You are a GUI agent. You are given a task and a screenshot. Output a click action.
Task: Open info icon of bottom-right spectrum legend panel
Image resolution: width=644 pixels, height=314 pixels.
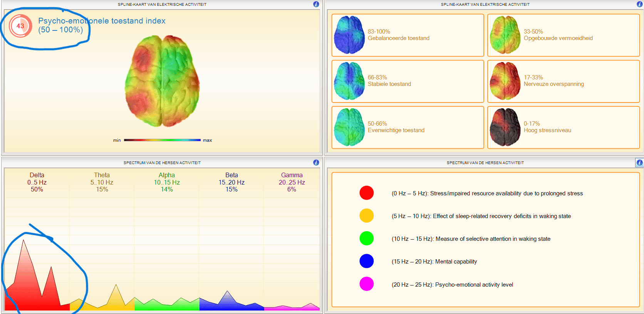tap(639, 163)
